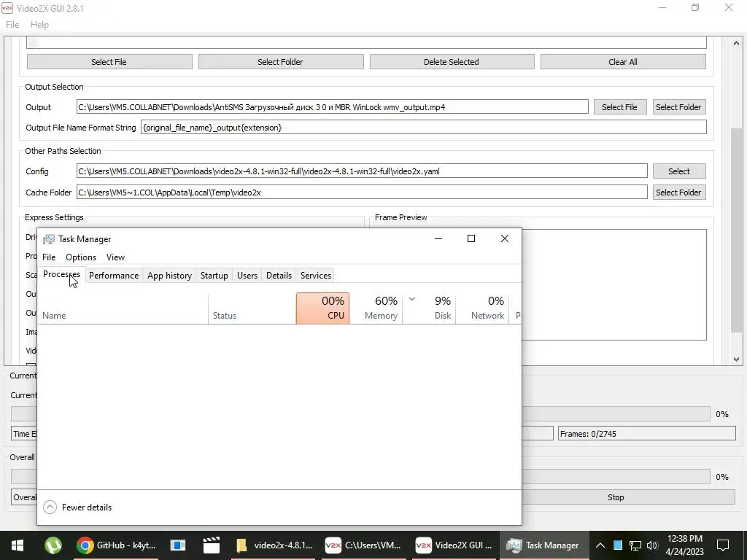Minimize the Task Manager window
This screenshot has width=747, height=560.
coord(438,238)
